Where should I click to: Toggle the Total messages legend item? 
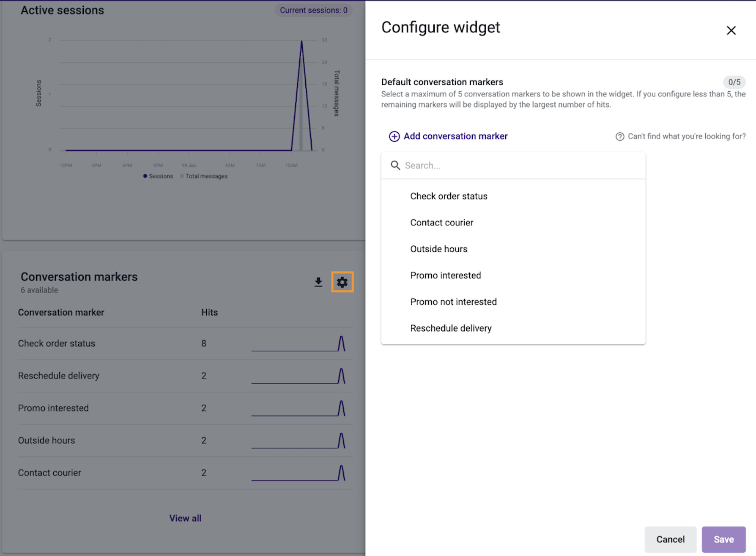(x=204, y=176)
